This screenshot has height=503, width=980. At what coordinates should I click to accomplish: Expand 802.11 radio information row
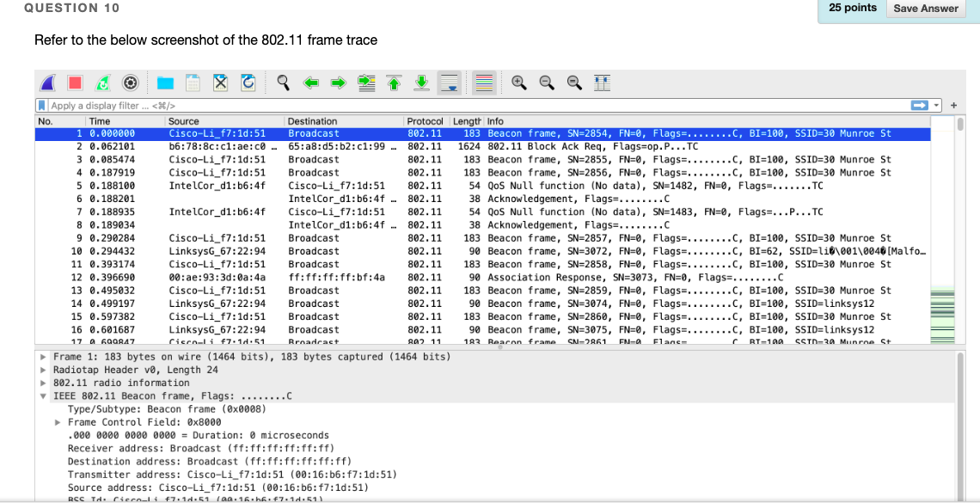pyautogui.click(x=42, y=383)
